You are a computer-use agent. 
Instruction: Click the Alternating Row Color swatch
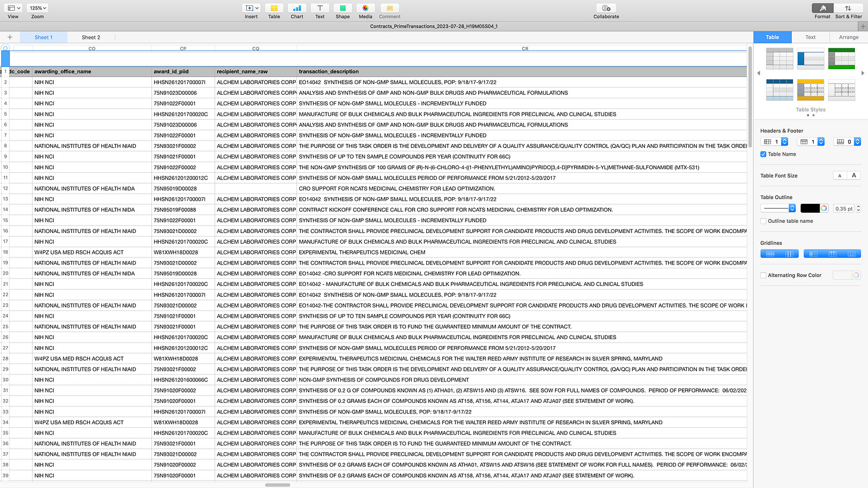click(x=842, y=275)
